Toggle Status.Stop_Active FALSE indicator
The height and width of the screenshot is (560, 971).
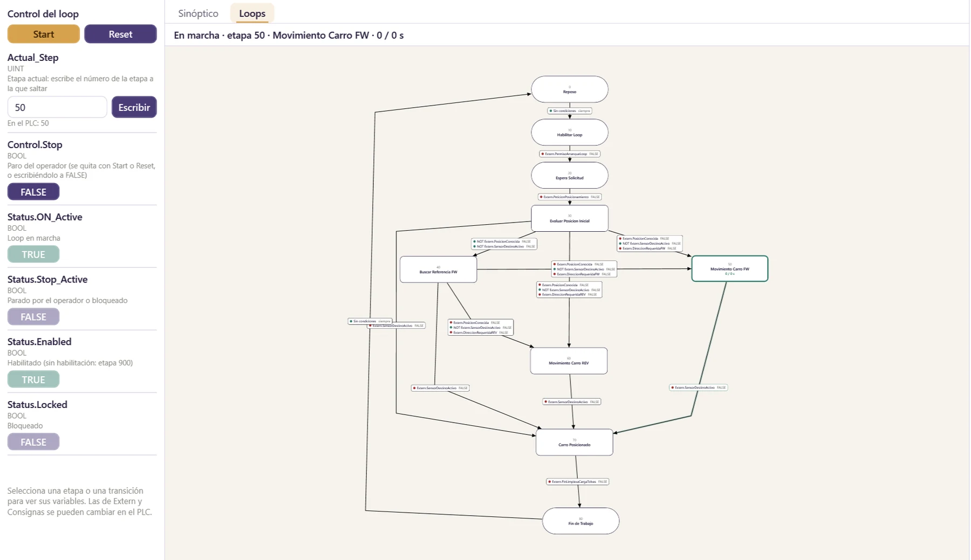click(x=33, y=317)
